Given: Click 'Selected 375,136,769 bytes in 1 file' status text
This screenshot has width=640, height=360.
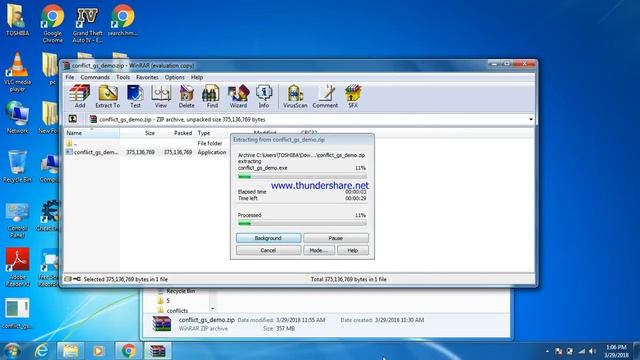Looking at the screenshot, I should tap(126, 279).
